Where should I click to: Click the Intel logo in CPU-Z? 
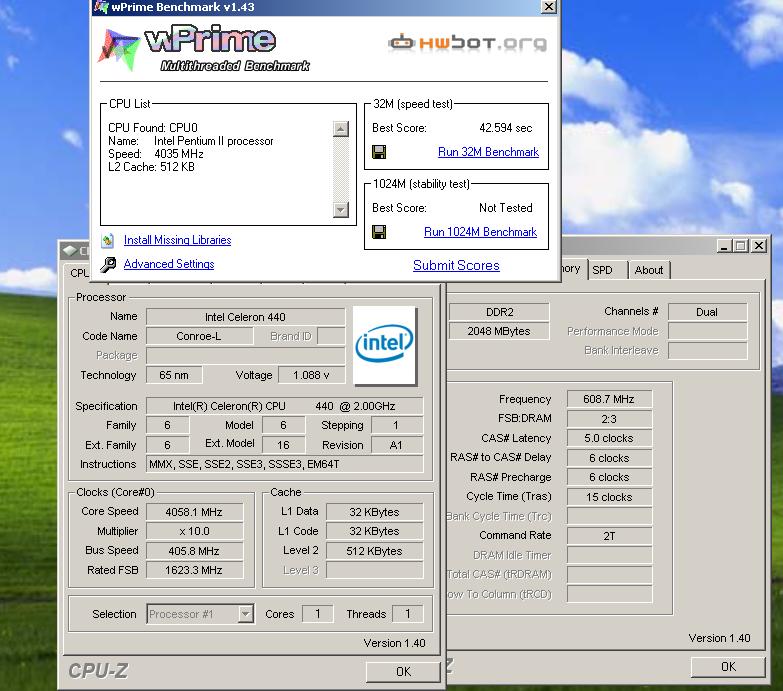[384, 346]
